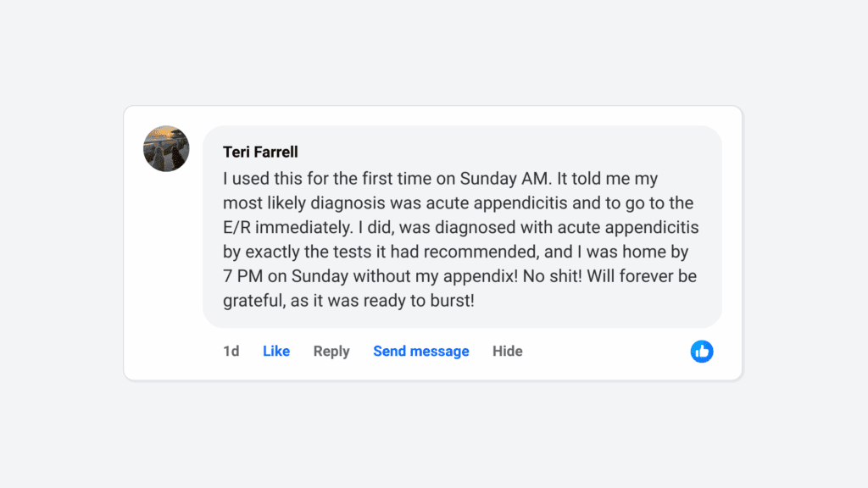The image size is (868, 488).
Task: Click the word "burst!" in the comment
Action: coord(453,300)
